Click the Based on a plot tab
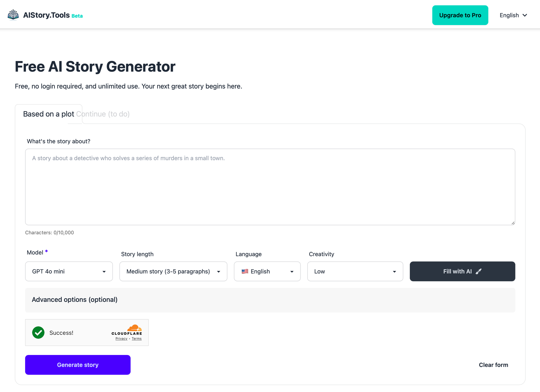 point(49,114)
